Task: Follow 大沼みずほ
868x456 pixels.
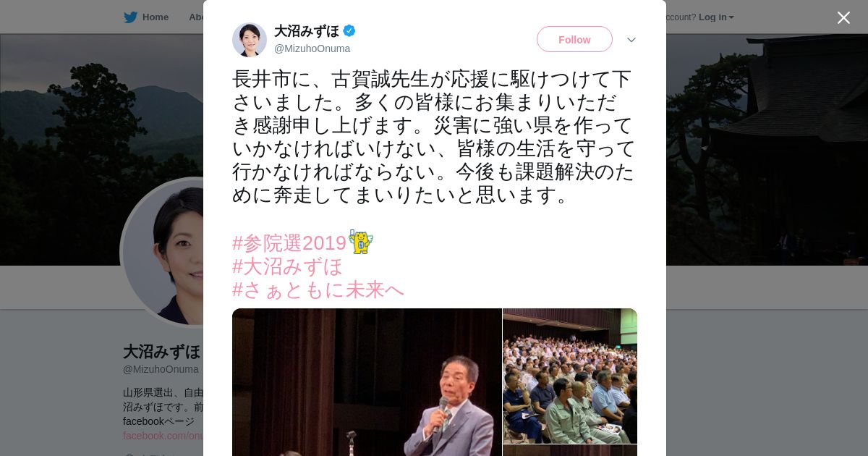Action: click(574, 39)
